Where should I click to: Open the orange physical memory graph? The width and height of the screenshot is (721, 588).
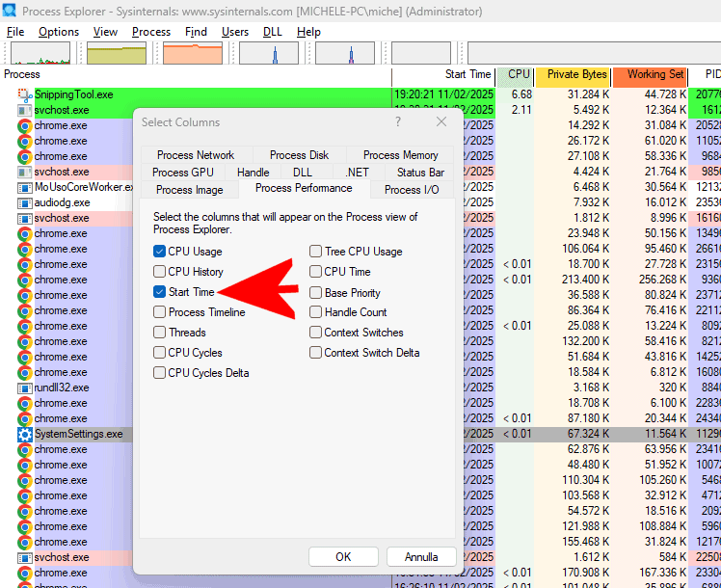click(x=193, y=53)
